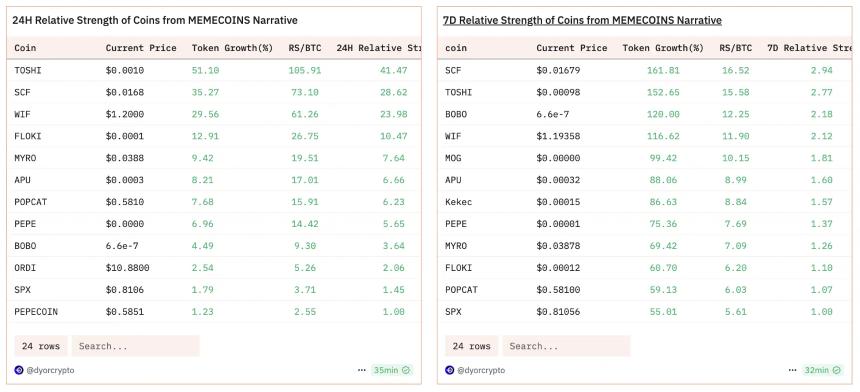Click the 24 rows counter in right panel
The image size is (860, 392).
tap(472, 346)
